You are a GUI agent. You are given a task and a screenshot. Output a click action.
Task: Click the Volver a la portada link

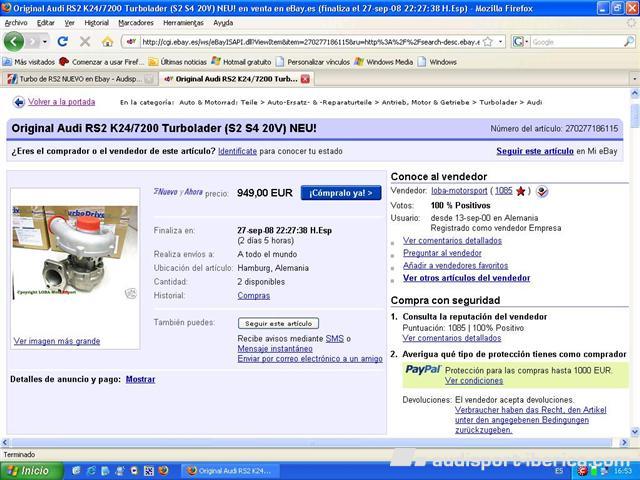click(61, 102)
